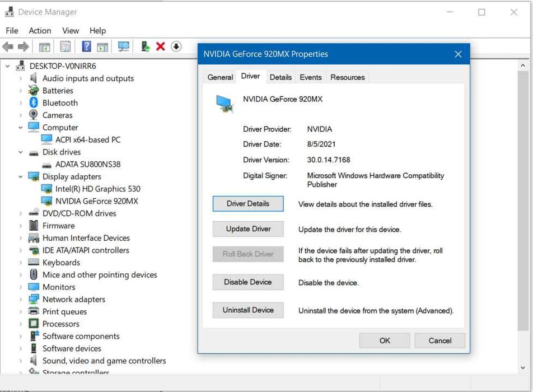
Task: Click the Bluetooth category icon
Action: coord(34,102)
